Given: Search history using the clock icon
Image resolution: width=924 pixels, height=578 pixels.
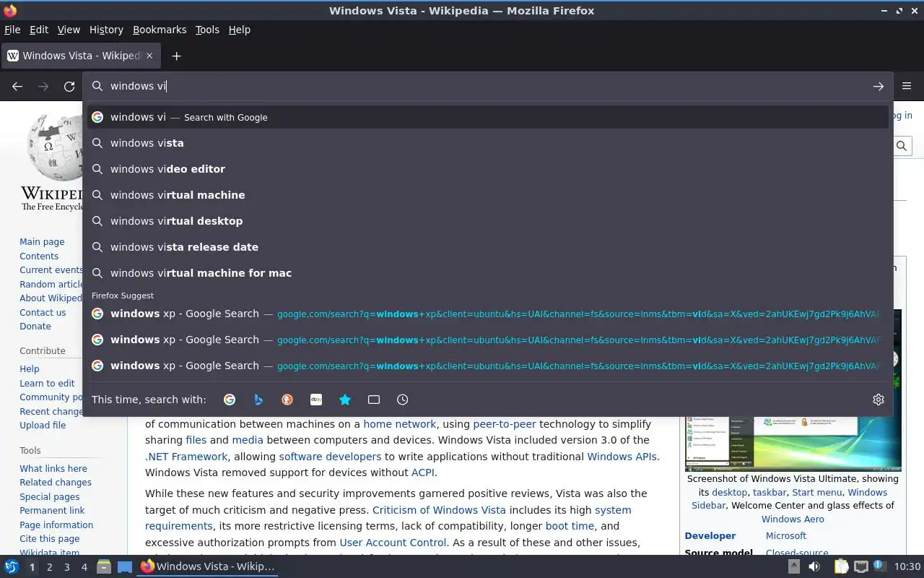Looking at the screenshot, I should [403, 400].
